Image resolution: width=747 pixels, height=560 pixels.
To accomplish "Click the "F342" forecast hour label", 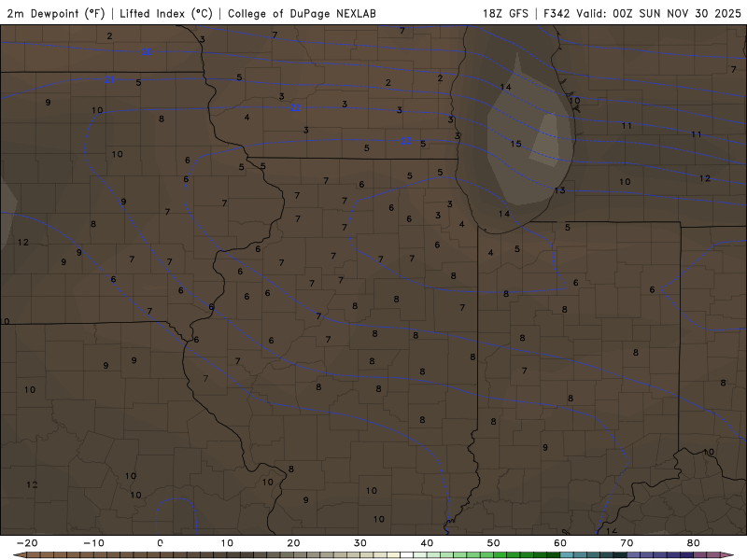I will pos(557,13).
